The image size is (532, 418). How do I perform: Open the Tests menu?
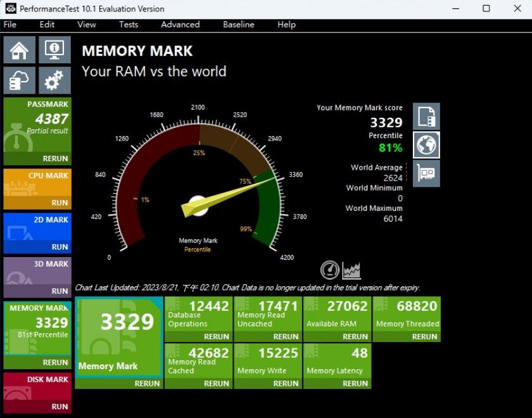(x=129, y=25)
